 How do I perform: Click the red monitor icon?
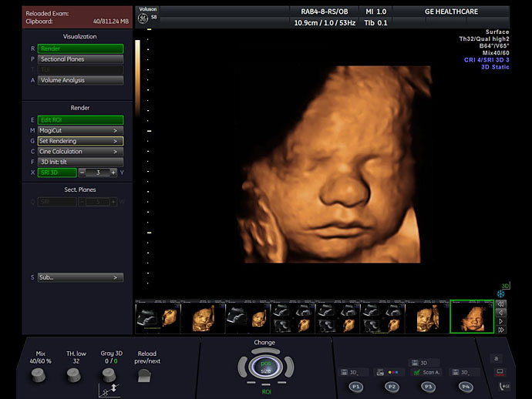point(501,372)
